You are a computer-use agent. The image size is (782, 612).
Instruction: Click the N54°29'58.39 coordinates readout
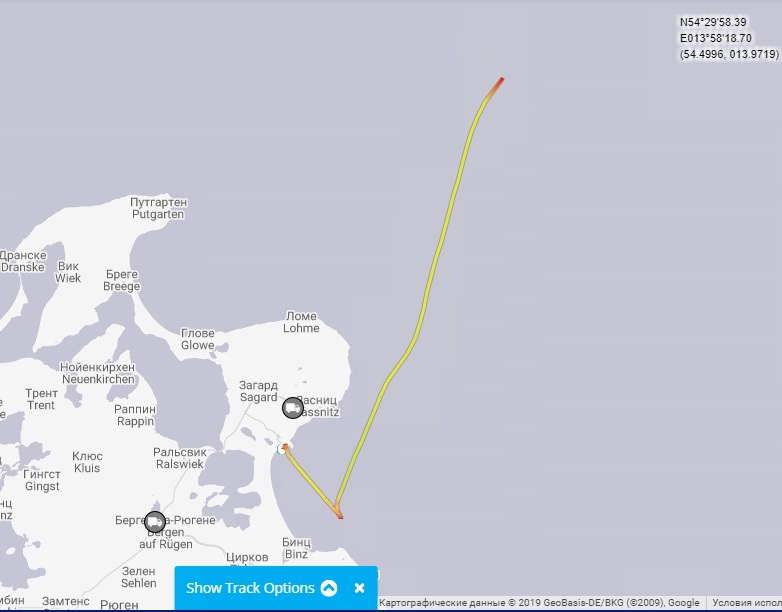713,22
